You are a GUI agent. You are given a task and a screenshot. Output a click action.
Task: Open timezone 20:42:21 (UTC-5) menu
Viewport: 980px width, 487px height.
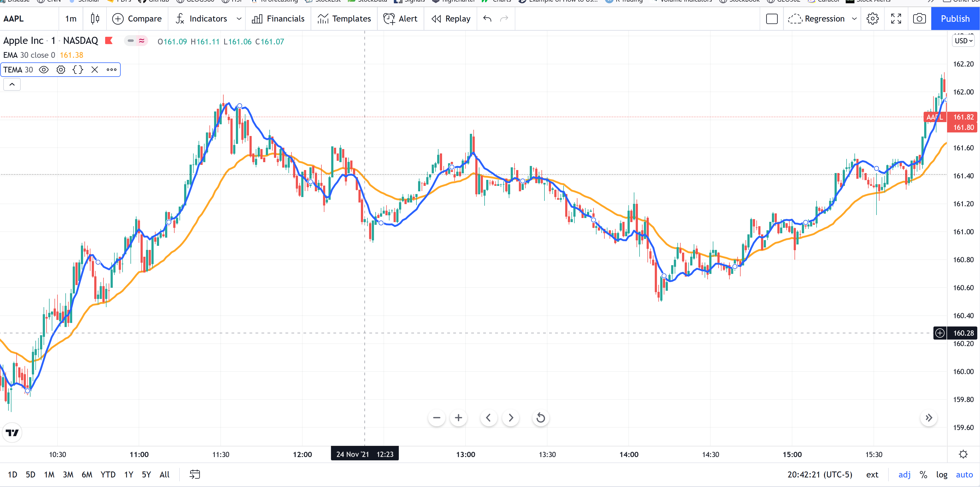coord(820,474)
